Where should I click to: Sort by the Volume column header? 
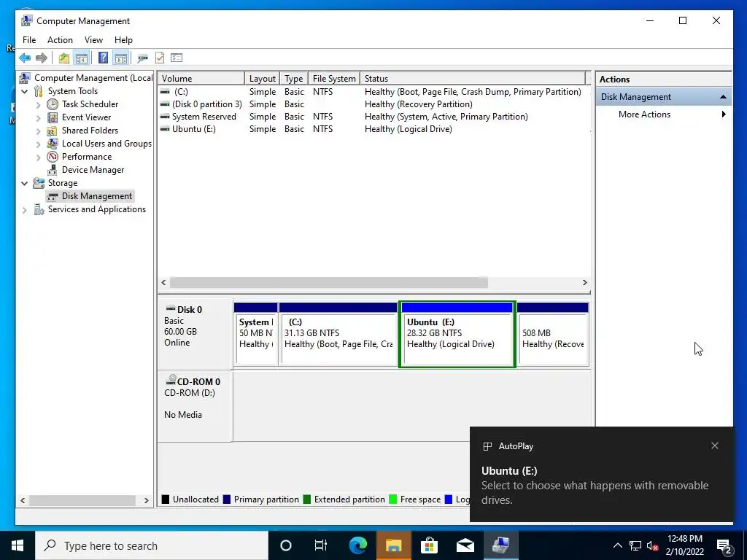tap(201, 79)
